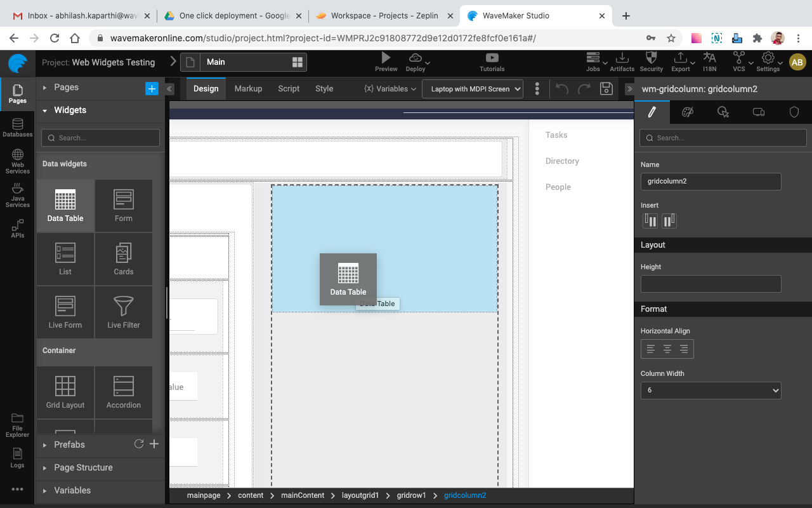Select center horizontal align option
The image size is (812, 508).
[x=667, y=349]
